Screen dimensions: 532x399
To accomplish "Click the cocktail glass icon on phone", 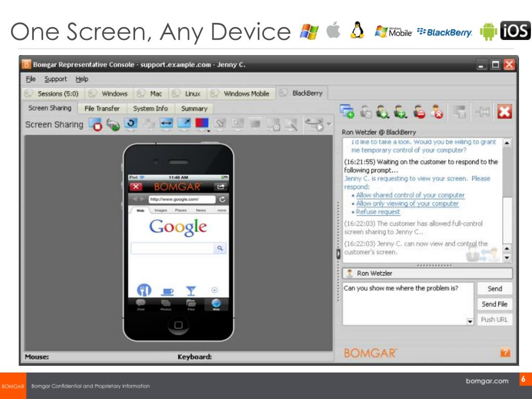I will tap(191, 291).
